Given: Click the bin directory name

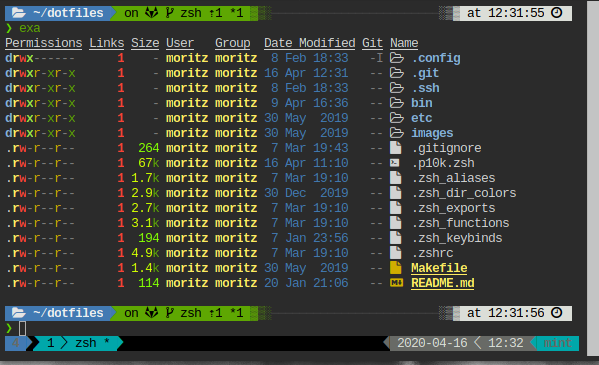Looking at the screenshot, I should [x=422, y=103].
